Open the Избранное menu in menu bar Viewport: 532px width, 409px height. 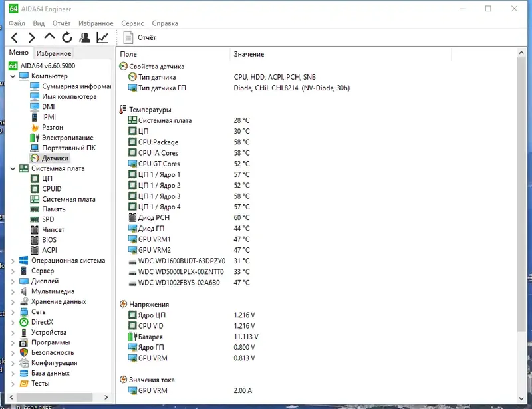(96, 23)
